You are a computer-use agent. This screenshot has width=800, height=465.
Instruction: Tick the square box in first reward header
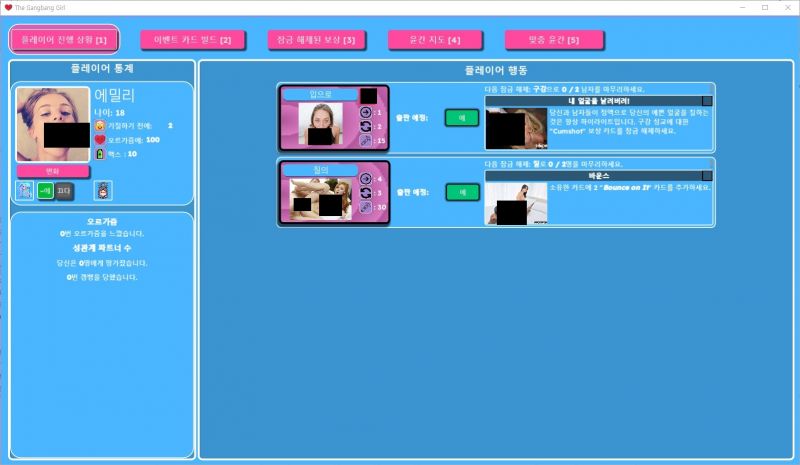click(x=707, y=101)
